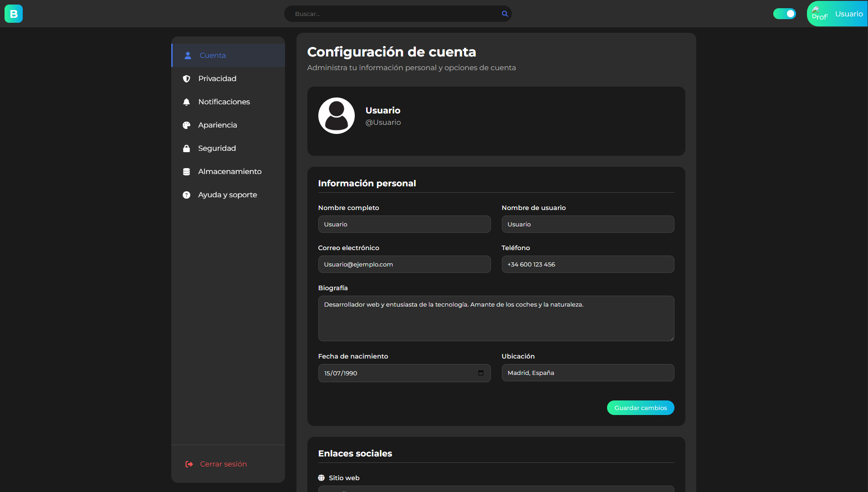The width and height of the screenshot is (868, 492).
Task: Click the Cerrar sesión link
Action: tap(224, 464)
